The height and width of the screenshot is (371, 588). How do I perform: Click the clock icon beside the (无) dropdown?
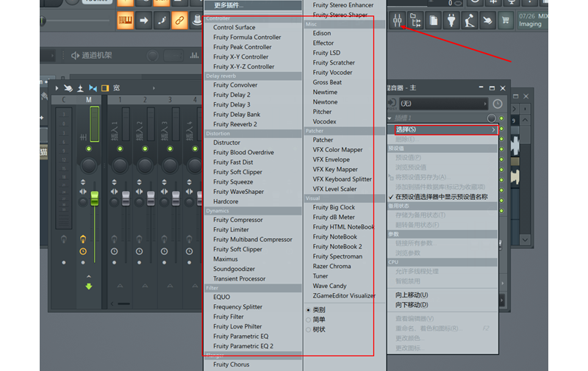pos(498,104)
